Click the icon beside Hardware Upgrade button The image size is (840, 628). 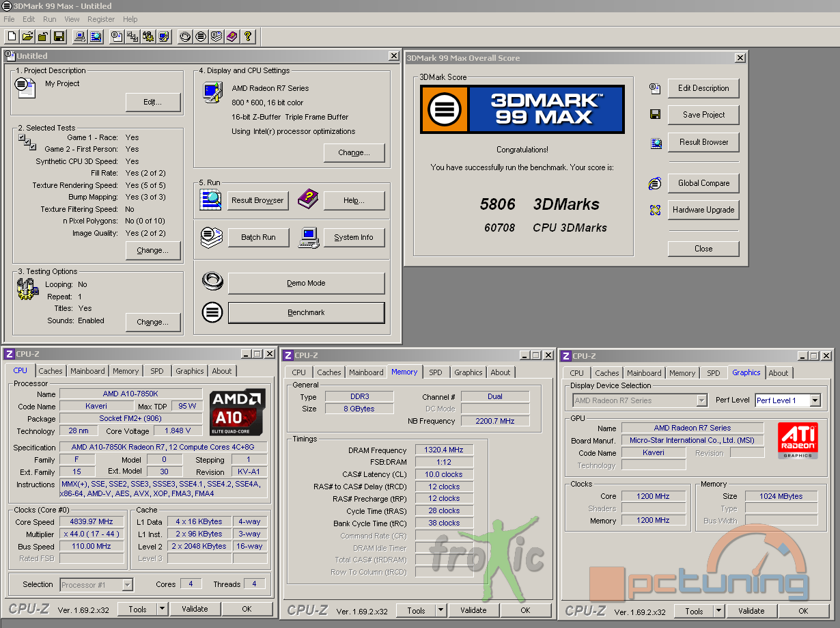[655, 210]
